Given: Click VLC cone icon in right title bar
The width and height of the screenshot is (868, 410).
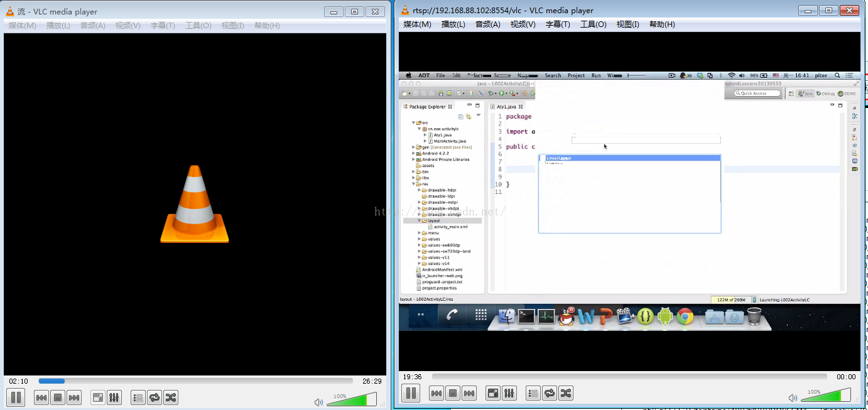Looking at the screenshot, I should pyautogui.click(x=405, y=9).
